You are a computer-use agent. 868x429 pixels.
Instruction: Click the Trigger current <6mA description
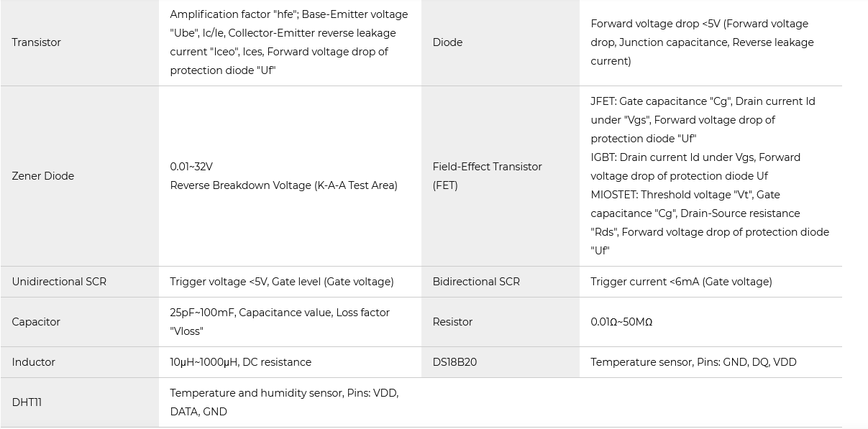[681, 282]
